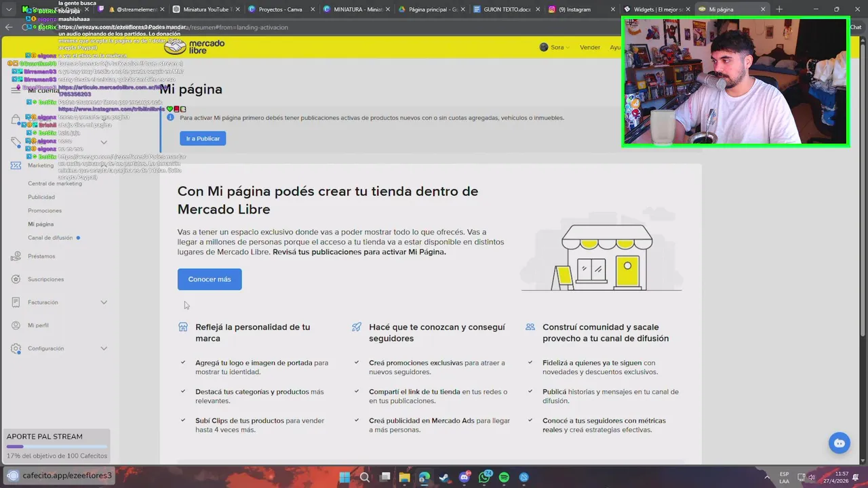Click the price tag sidebar icon

point(16,142)
